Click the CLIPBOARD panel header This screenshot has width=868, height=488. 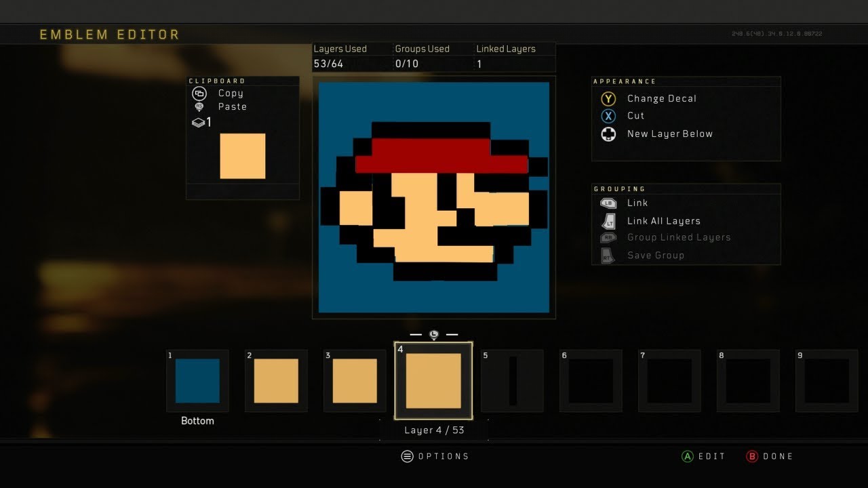point(217,81)
